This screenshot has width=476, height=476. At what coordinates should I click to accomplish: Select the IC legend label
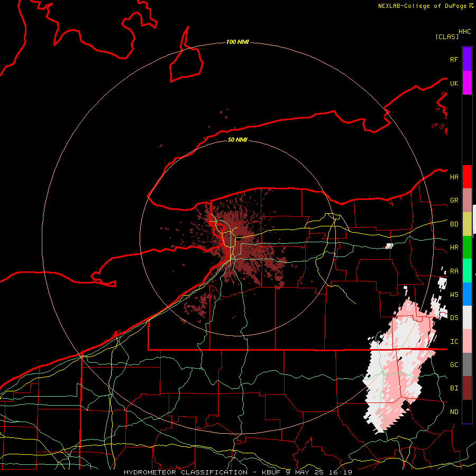click(454, 342)
